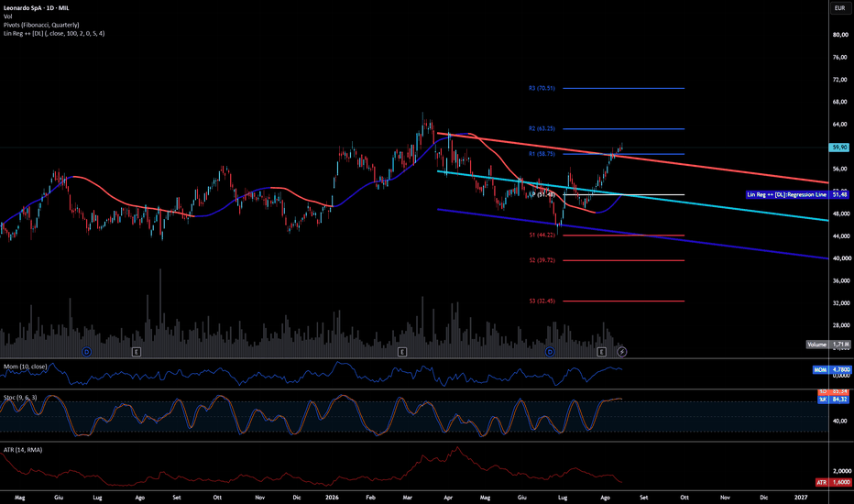Click the earnings E marker for August 2026

[601, 352]
